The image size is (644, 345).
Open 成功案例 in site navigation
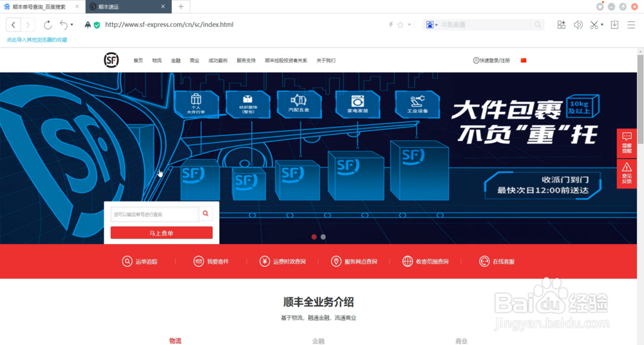click(x=218, y=61)
